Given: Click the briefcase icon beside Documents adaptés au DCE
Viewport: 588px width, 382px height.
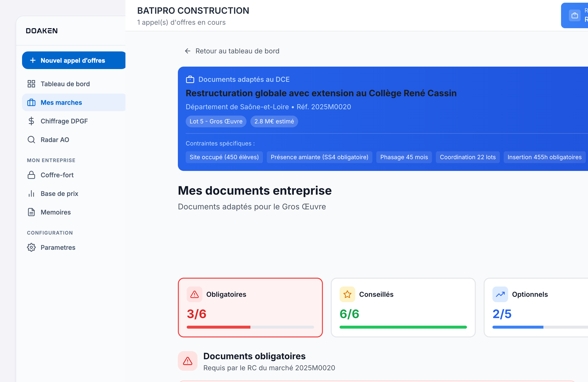Looking at the screenshot, I should [x=190, y=79].
